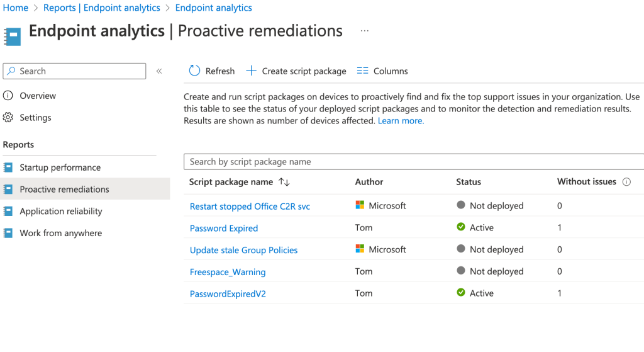Click the Overview info icon in sidebar
Viewport: 644px width, 352px height.
[x=8, y=96]
